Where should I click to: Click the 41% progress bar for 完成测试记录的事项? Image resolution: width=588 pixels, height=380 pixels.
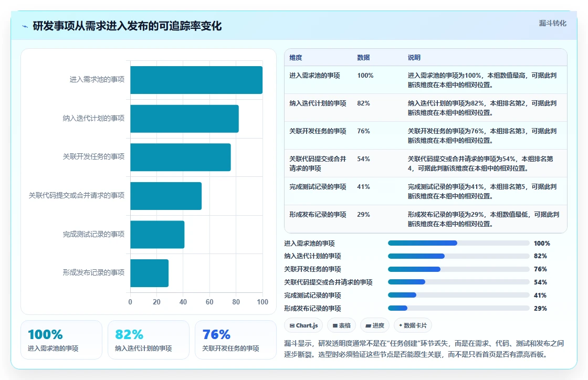coord(459,295)
